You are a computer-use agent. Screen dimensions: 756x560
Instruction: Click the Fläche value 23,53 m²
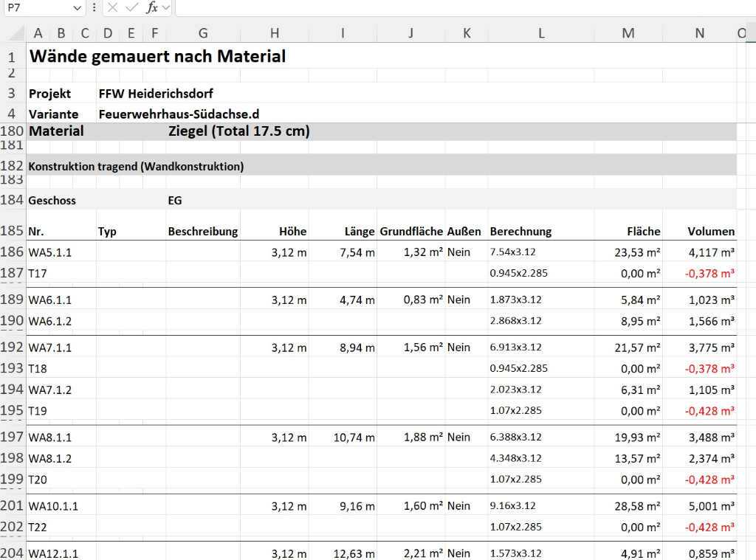637,252
